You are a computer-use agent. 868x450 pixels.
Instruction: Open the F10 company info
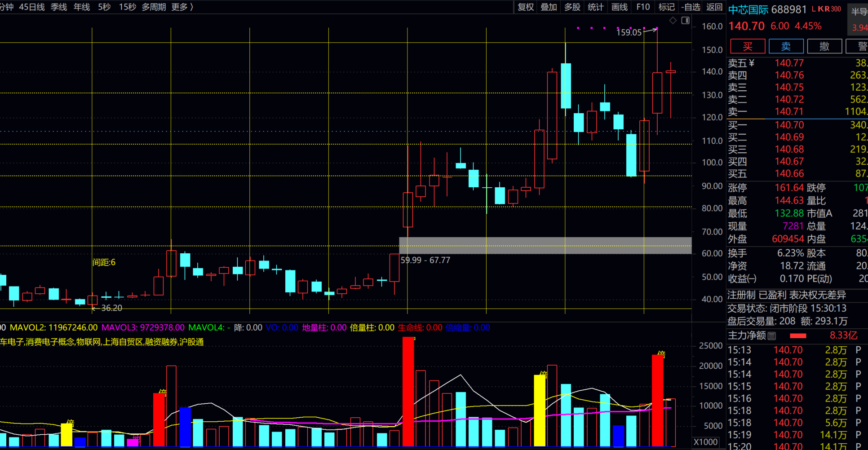[x=643, y=7]
